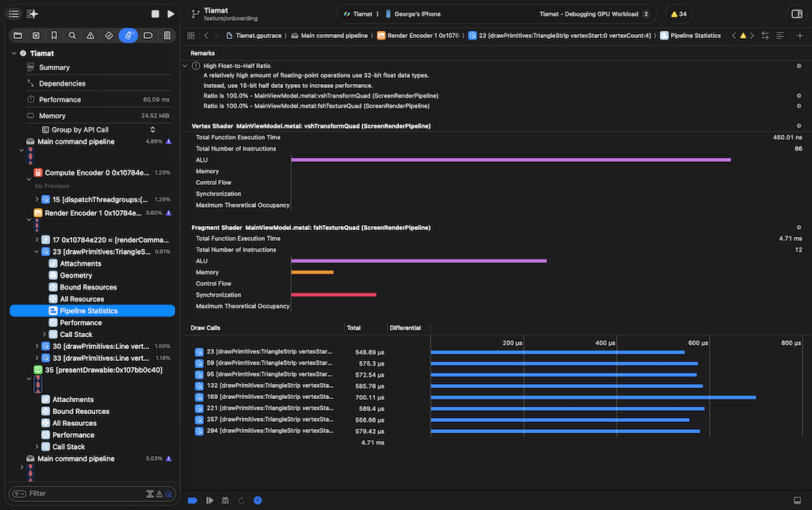Click the 169 drawPrimitives blue timing bar
The height and width of the screenshot is (510, 812).
click(x=593, y=397)
